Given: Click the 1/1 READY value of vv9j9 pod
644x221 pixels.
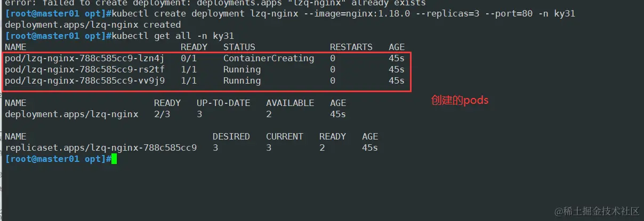Looking at the screenshot, I should coord(189,81).
